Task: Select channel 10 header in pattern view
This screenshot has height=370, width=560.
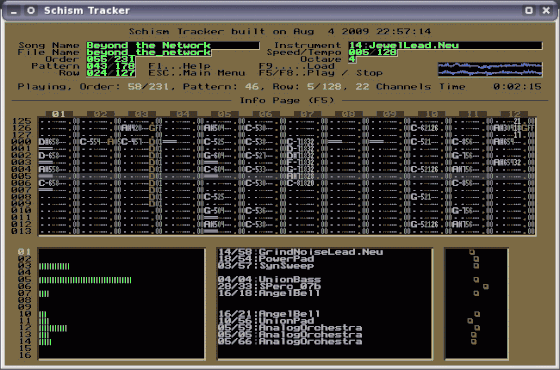Action: 431,114
